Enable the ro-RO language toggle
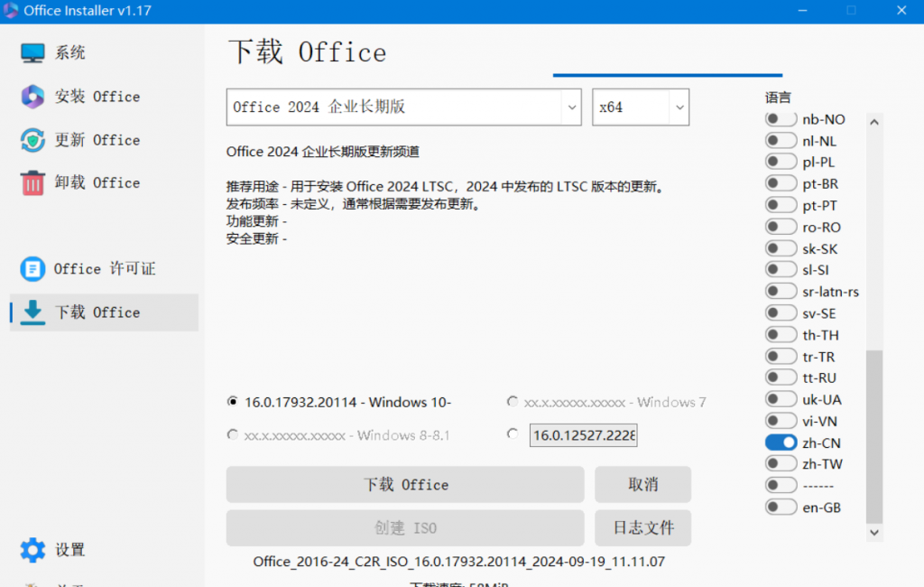924x587 pixels. pos(781,228)
